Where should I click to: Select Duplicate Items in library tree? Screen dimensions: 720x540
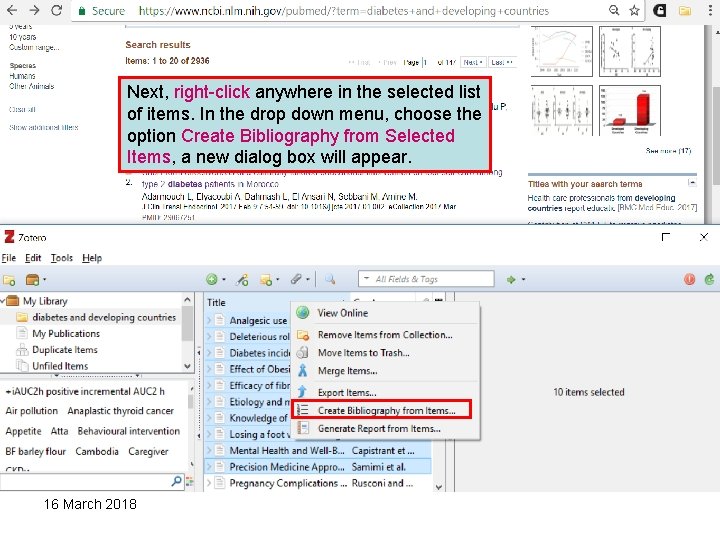64,350
